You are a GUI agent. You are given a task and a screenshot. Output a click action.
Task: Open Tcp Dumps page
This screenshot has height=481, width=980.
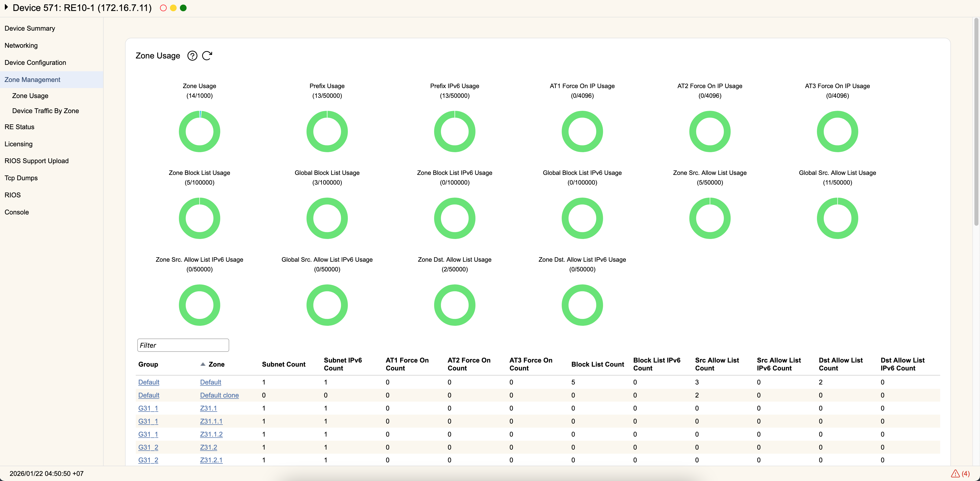pos(21,178)
